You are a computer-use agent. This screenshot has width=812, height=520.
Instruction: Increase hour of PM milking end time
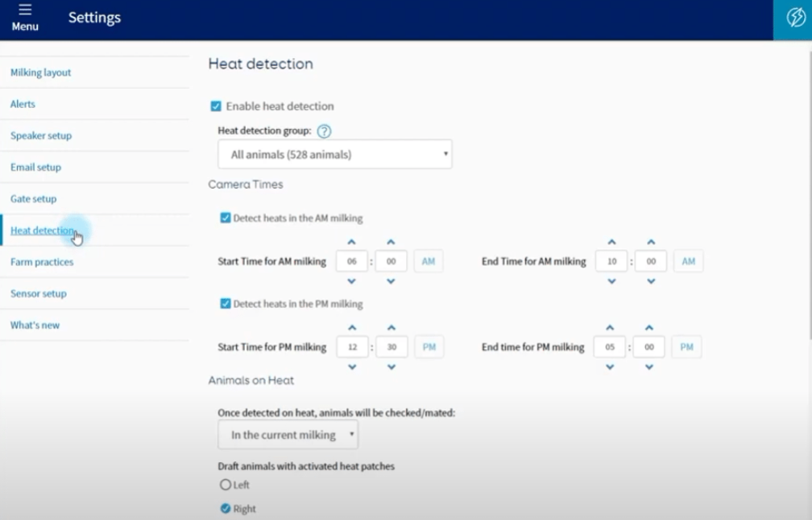(610, 327)
